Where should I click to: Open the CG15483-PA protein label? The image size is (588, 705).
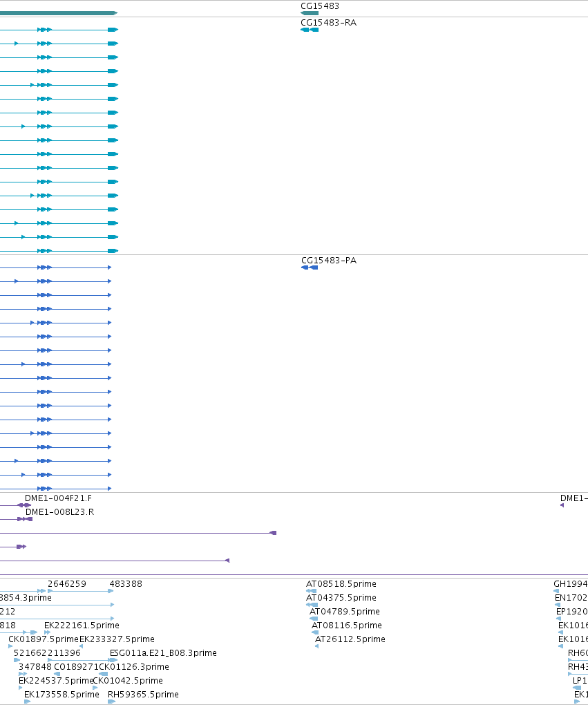pyautogui.click(x=329, y=261)
